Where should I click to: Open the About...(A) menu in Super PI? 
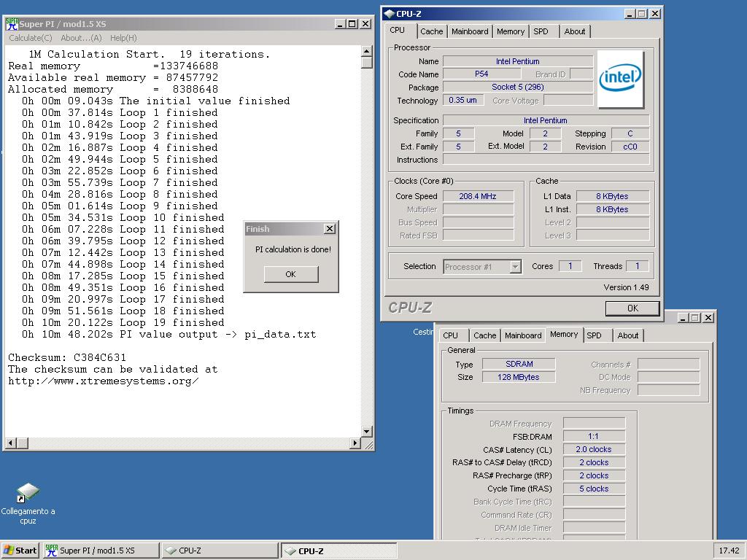81,38
